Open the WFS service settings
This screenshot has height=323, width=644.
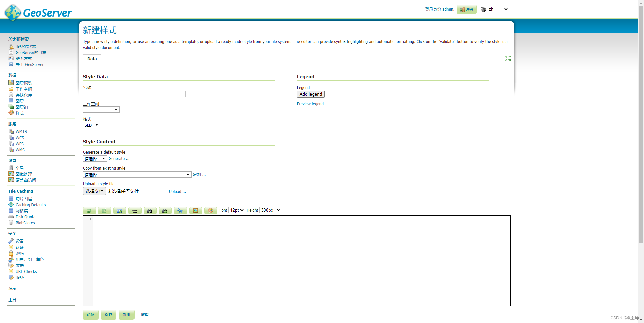coord(20,144)
